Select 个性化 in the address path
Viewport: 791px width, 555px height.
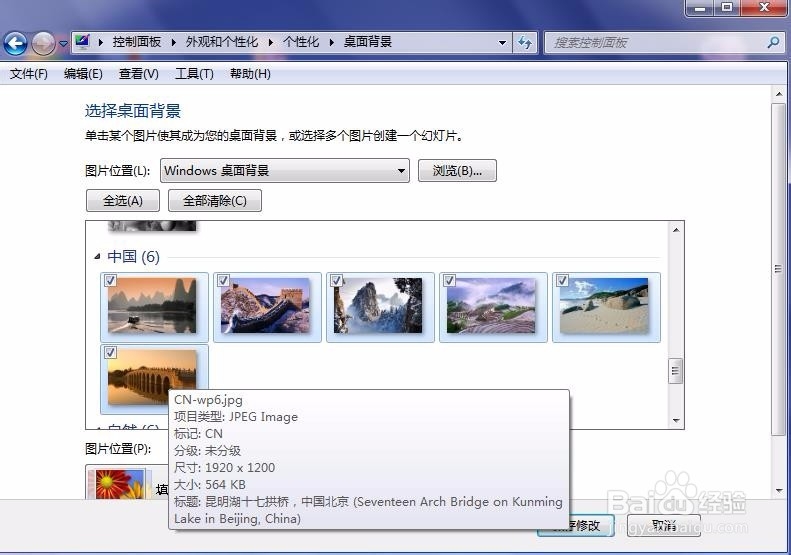point(301,42)
